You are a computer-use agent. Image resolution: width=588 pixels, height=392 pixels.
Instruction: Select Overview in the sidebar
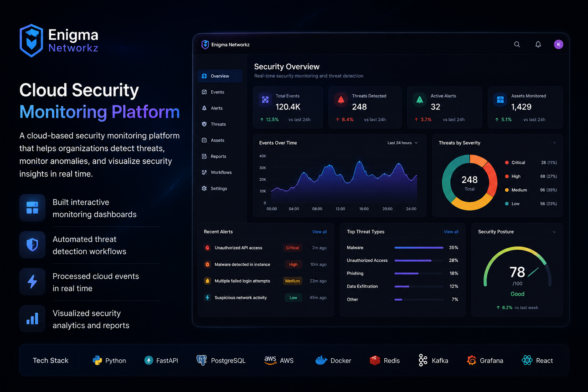point(220,76)
